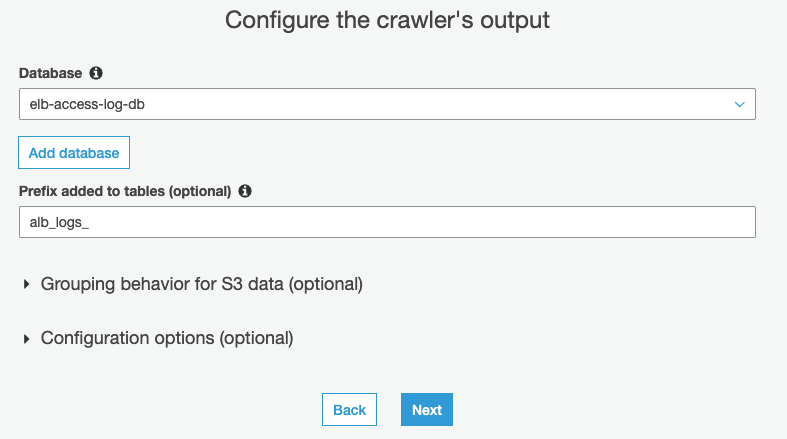Click the Grouping behavior for S3 data title text

(x=201, y=285)
